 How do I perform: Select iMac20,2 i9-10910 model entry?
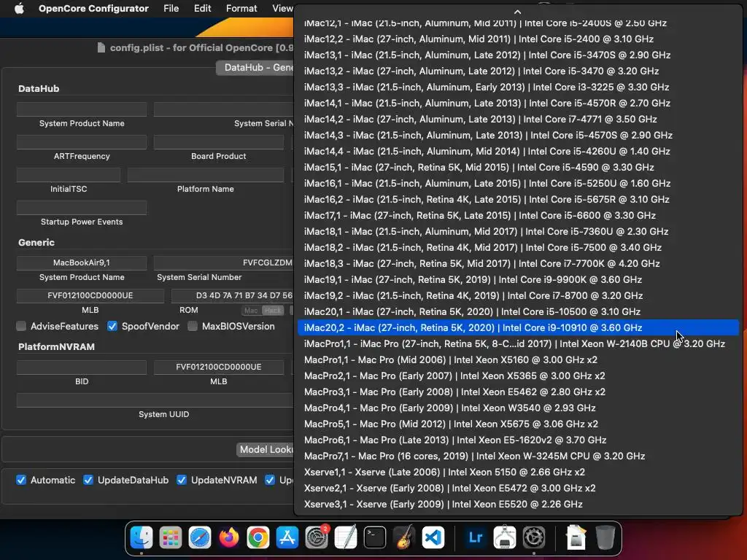coord(518,327)
